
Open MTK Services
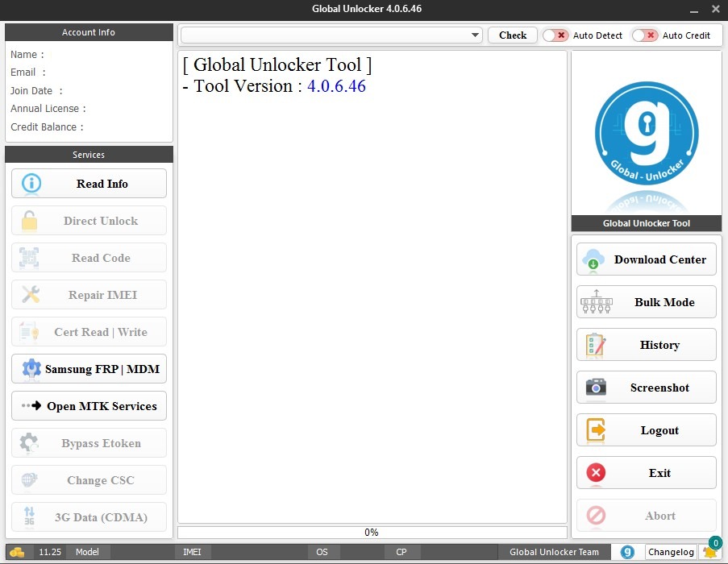(89, 406)
